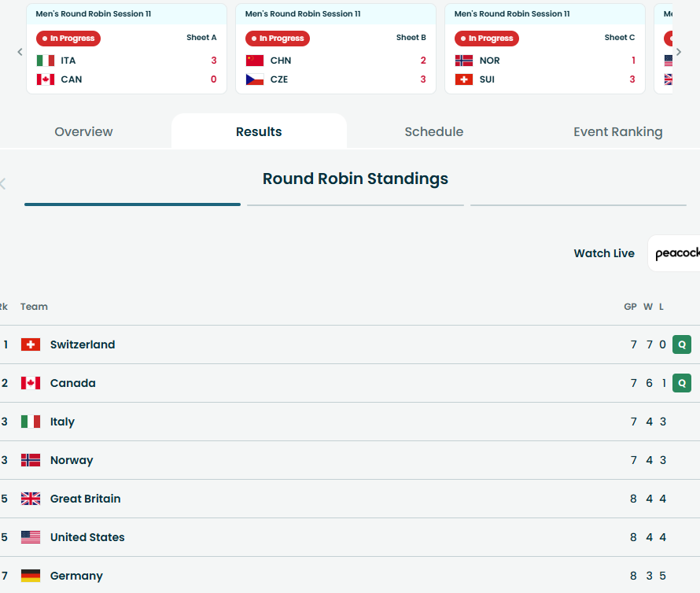Image resolution: width=700 pixels, height=593 pixels.
Task: Open the Switzerland team link
Action: click(83, 344)
